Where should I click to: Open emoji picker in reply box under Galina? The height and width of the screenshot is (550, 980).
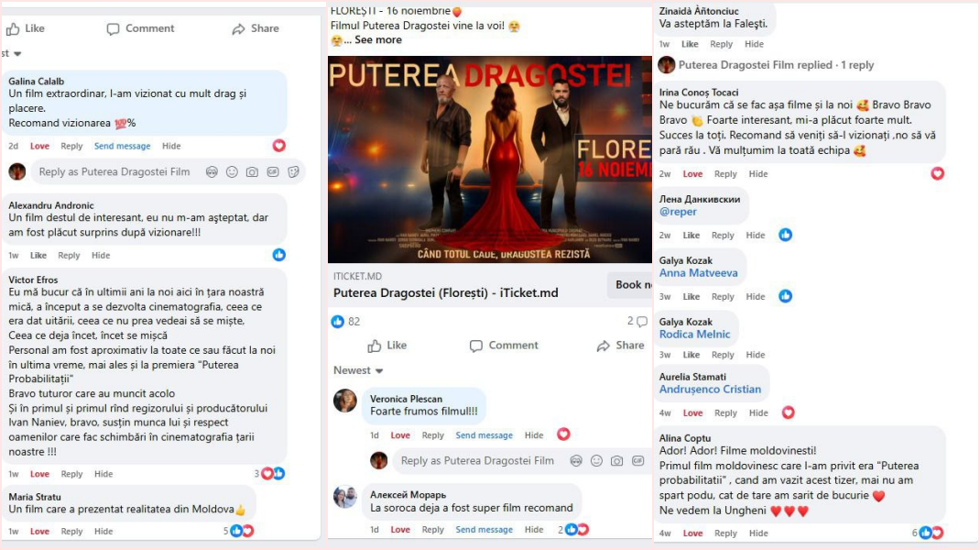click(x=232, y=171)
